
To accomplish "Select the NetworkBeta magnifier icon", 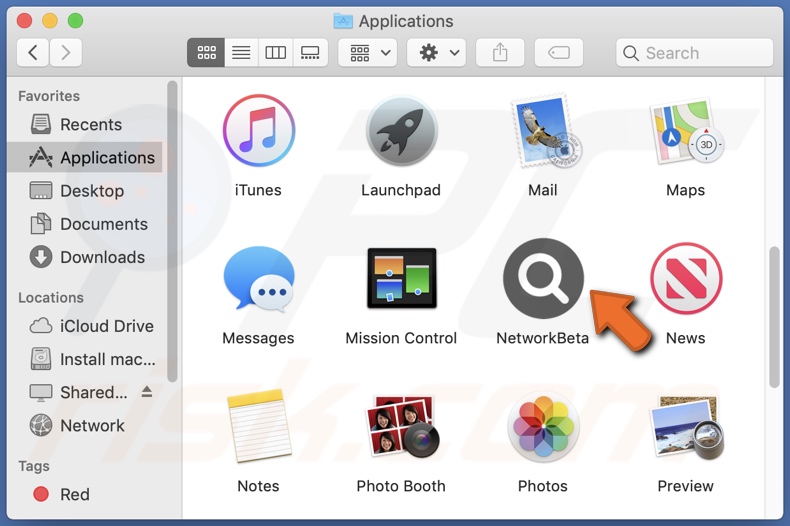I will pyautogui.click(x=543, y=278).
